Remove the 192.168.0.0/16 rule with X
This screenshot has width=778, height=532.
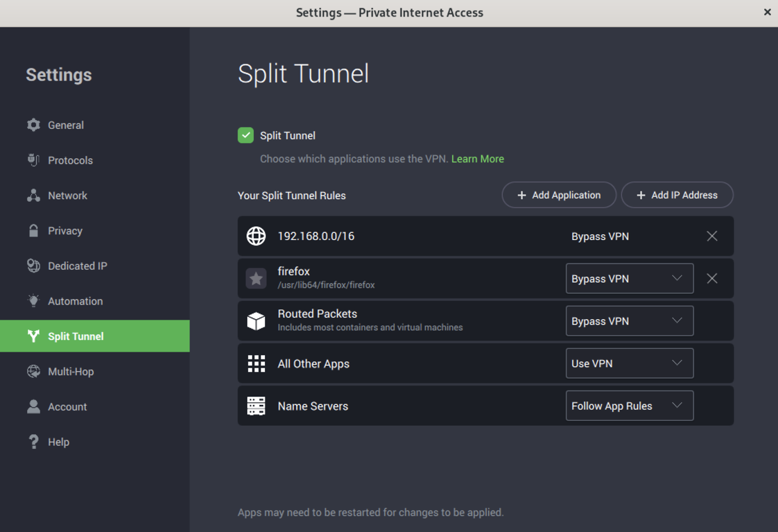(712, 236)
